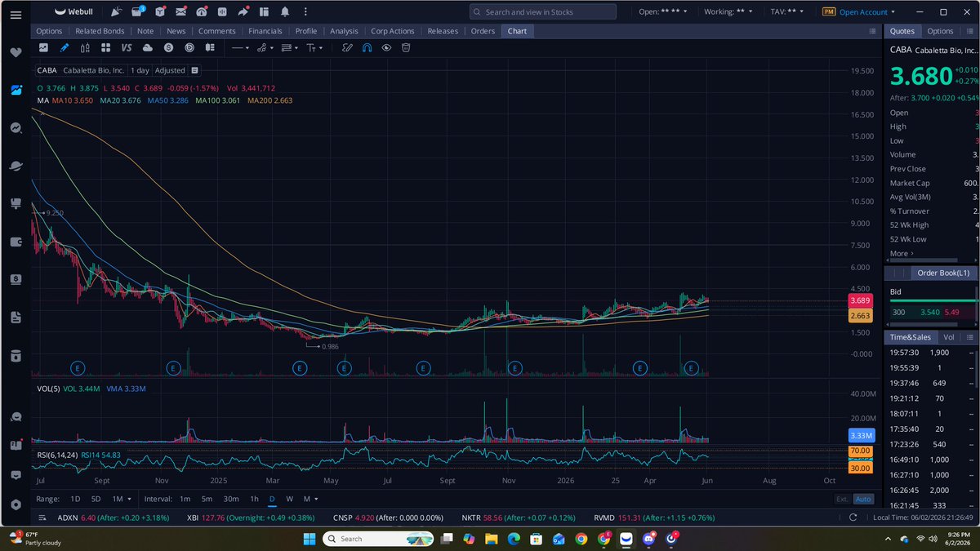Toggle the magnet snap mode
Image resolution: width=980 pixels, height=551 pixels.
pyautogui.click(x=367, y=48)
